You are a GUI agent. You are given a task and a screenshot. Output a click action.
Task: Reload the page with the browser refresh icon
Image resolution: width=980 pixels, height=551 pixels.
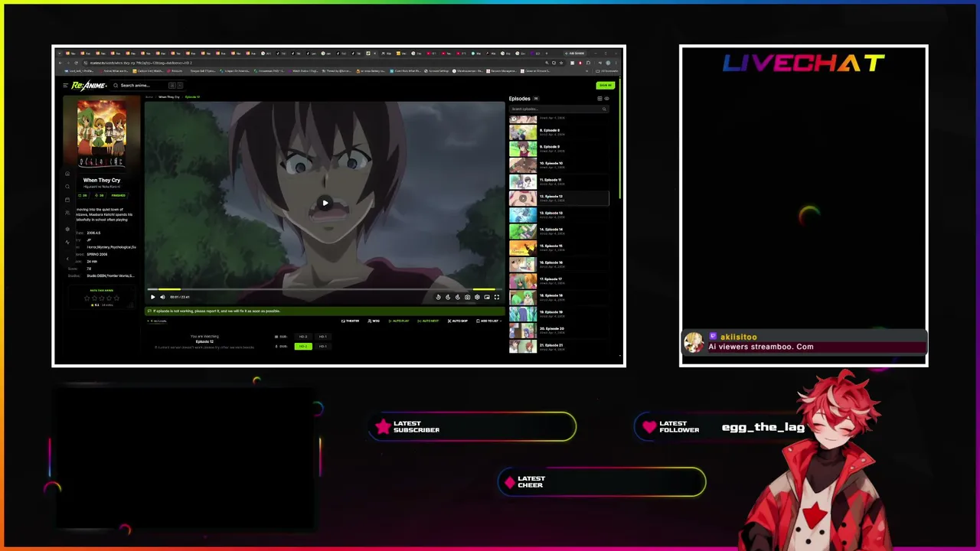tap(76, 63)
